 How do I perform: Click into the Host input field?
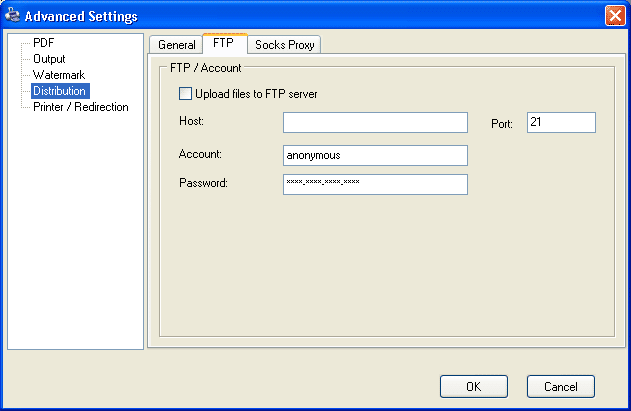[375, 122]
